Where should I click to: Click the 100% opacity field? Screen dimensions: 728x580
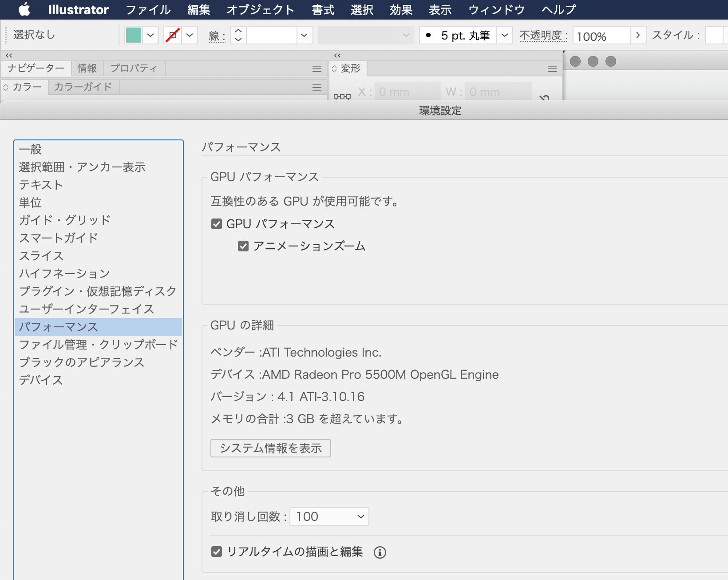coord(601,36)
